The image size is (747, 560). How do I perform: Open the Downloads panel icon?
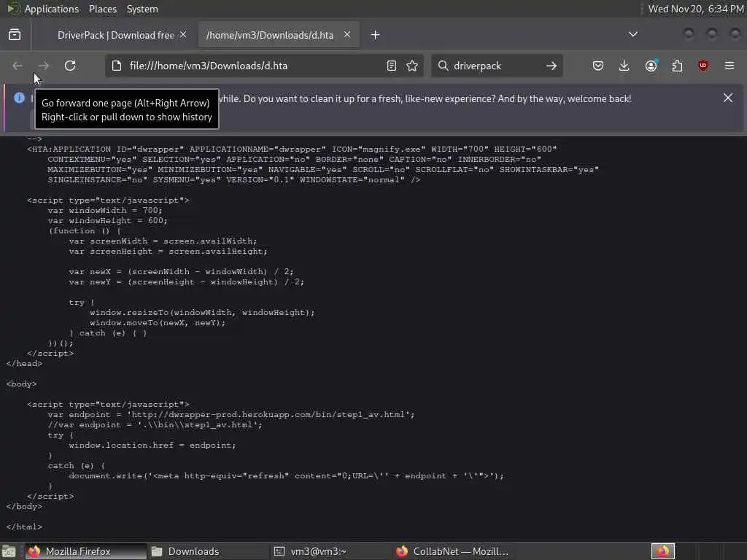624,66
